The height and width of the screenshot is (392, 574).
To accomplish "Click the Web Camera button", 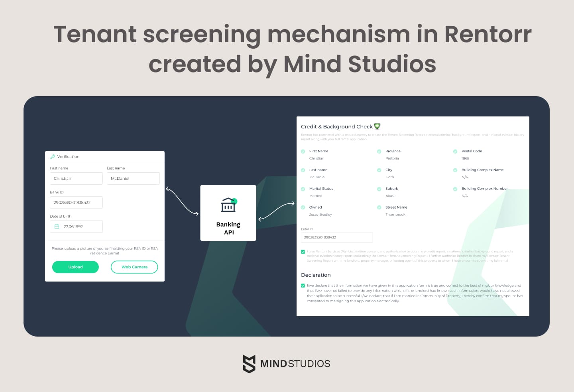I will coord(134,267).
